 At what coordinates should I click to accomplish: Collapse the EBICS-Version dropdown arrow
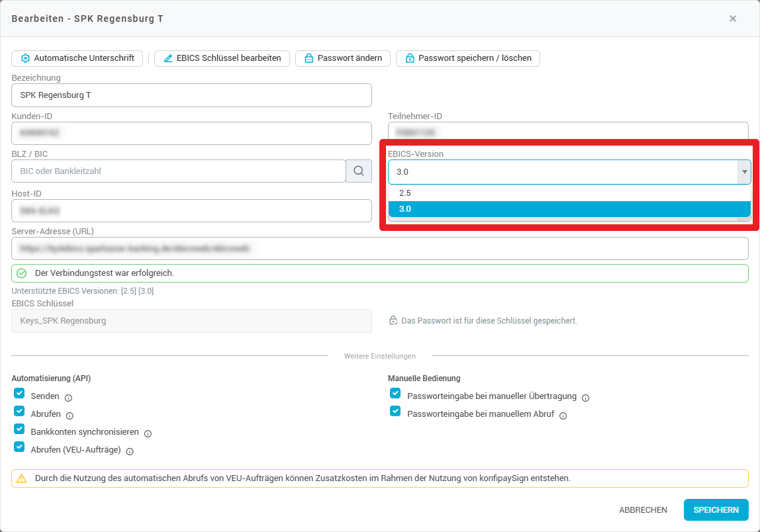[x=744, y=172]
